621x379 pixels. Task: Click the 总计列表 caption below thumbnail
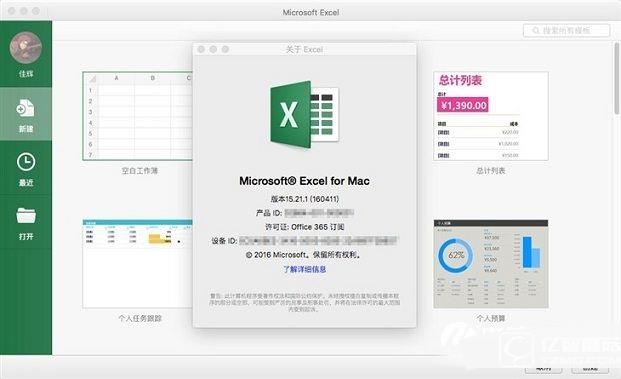point(491,171)
